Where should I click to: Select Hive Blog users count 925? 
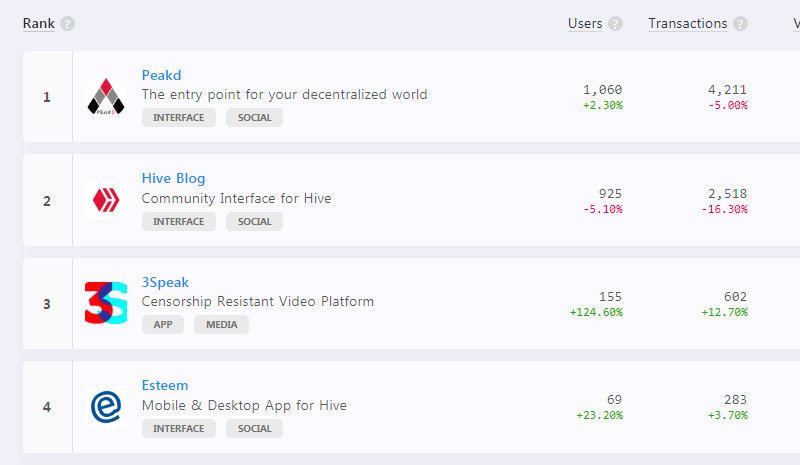[x=610, y=193]
